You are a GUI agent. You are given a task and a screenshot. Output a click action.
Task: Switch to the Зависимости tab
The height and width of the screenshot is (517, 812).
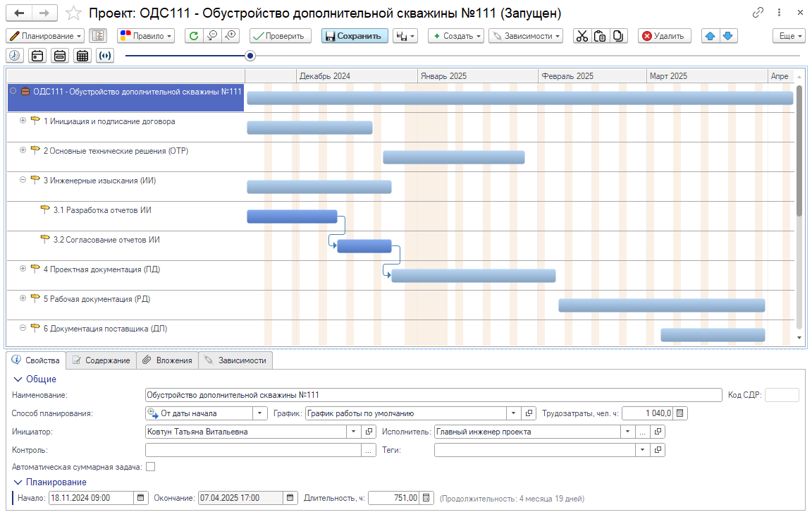[x=235, y=360]
